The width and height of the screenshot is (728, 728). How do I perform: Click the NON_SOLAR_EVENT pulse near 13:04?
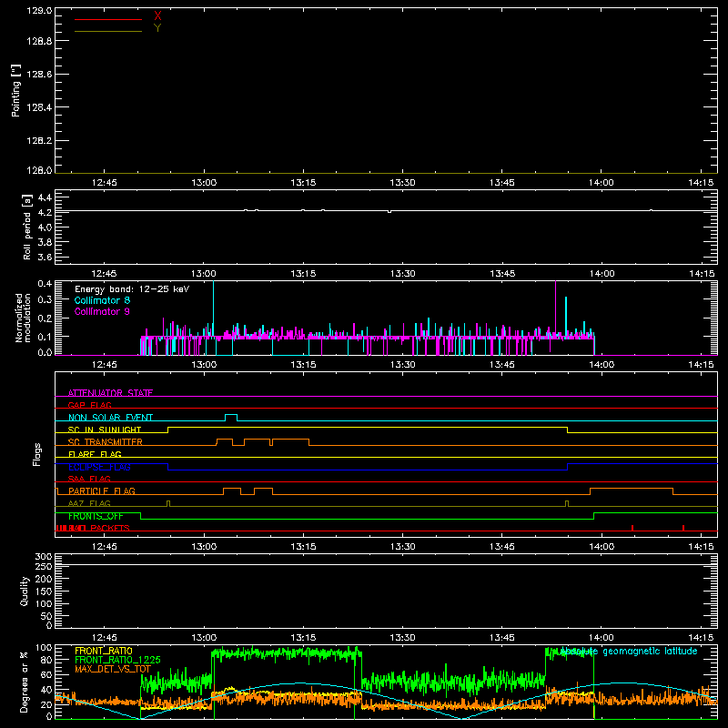tap(231, 418)
